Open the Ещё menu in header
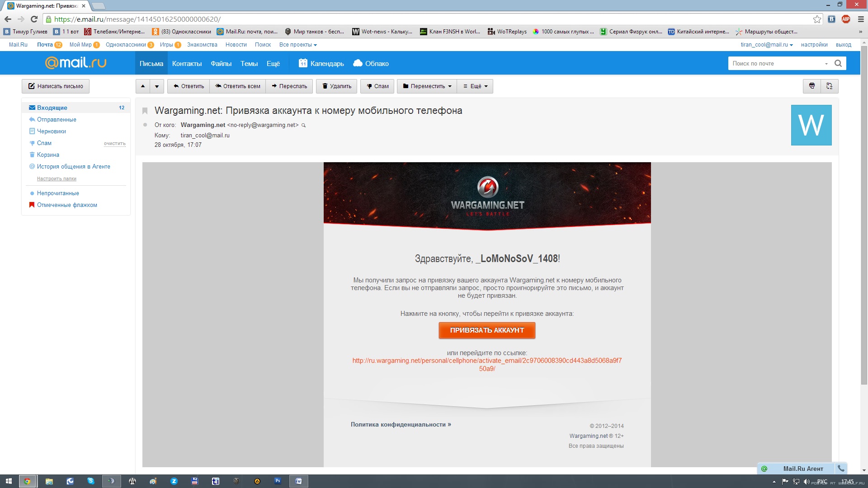 (273, 63)
